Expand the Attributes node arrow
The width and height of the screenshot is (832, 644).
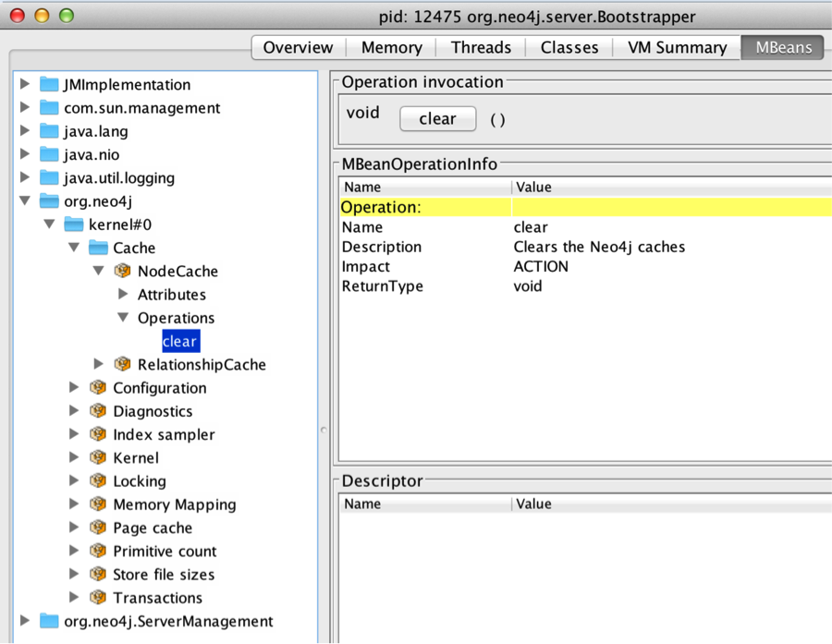(x=123, y=294)
